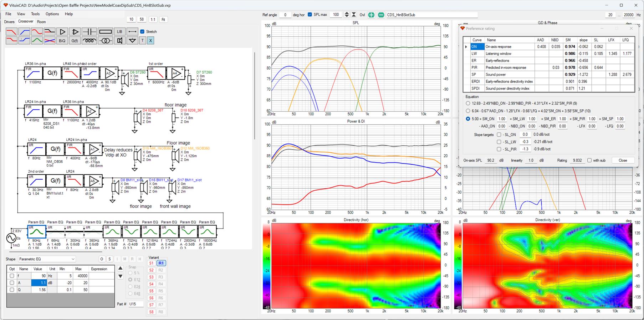Open the LIB component library
The width and height of the screenshot is (644, 320).
pyautogui.click(x=119, y=32)
